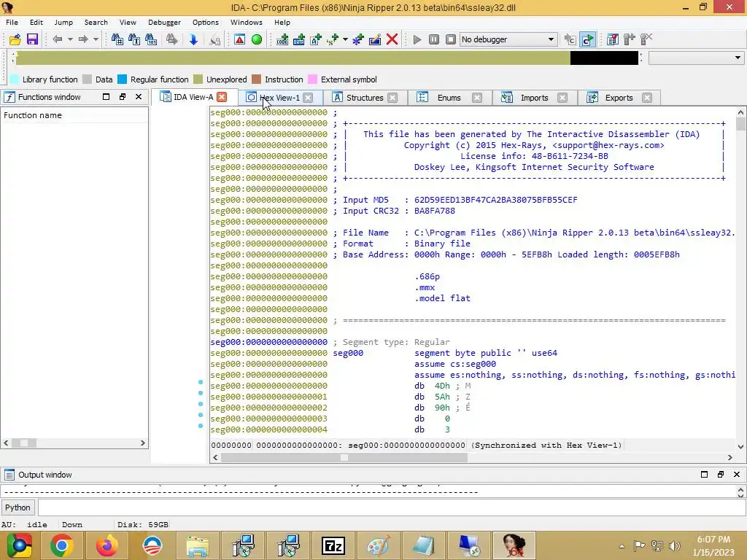
Task: Click grey arrow C source icon
Action: [x=570, y=39]
